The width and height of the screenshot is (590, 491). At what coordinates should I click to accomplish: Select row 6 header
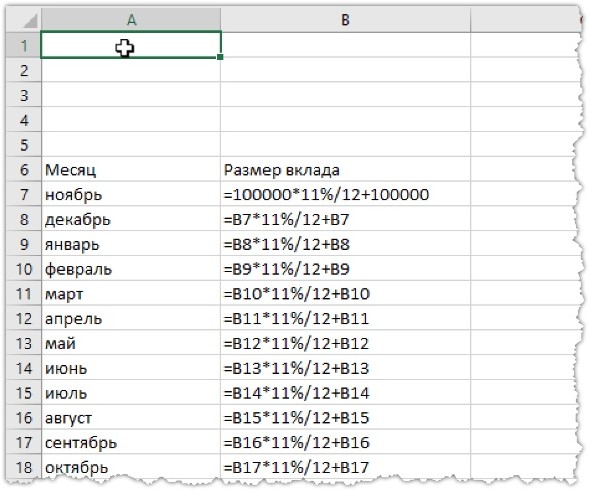click(x=24, y=169)
